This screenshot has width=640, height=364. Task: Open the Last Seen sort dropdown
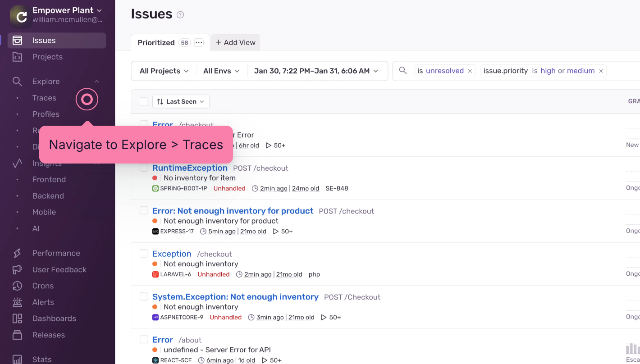(180, 101)
